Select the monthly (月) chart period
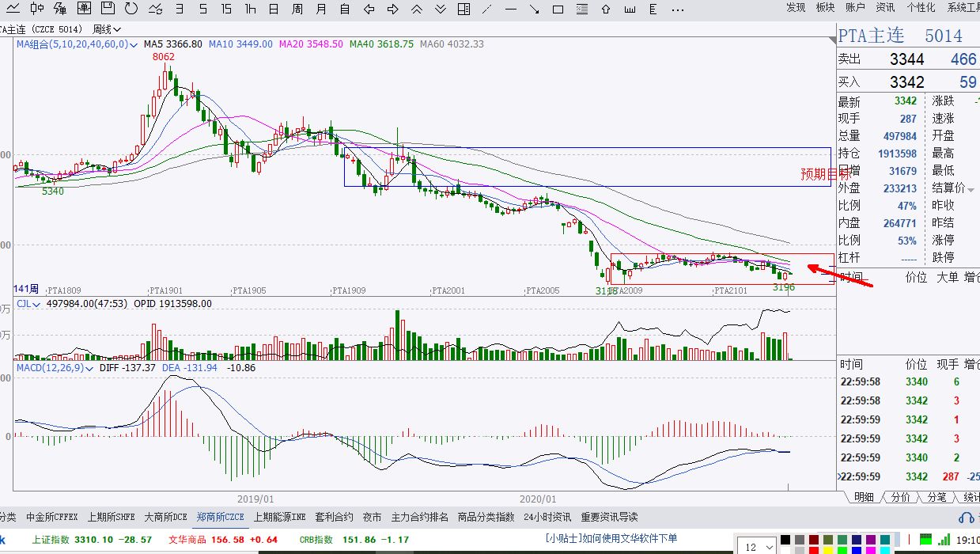Viewport: 980px width, 554px height. 320,9
